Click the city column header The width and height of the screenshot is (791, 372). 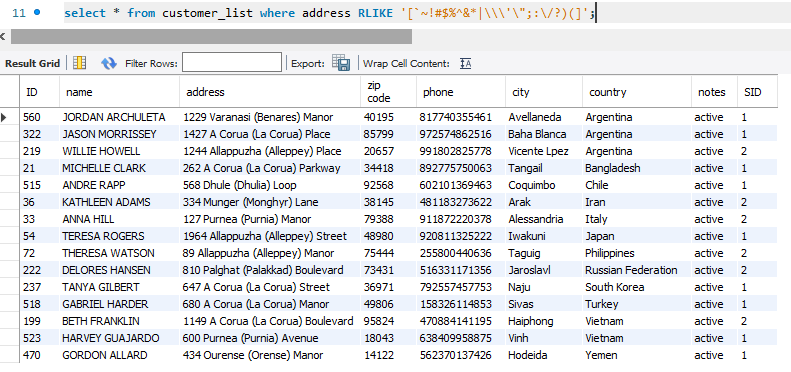tap(544, 92)
